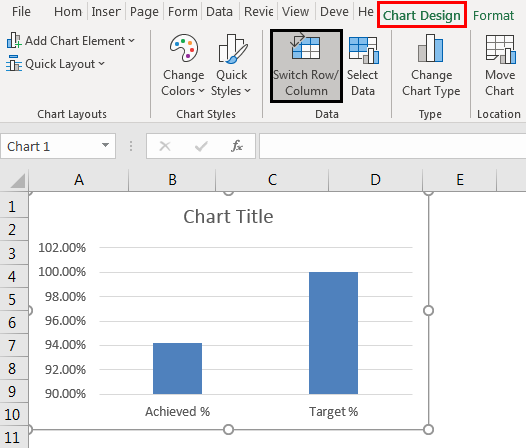Click the Move Chart icon

(500, 49)
